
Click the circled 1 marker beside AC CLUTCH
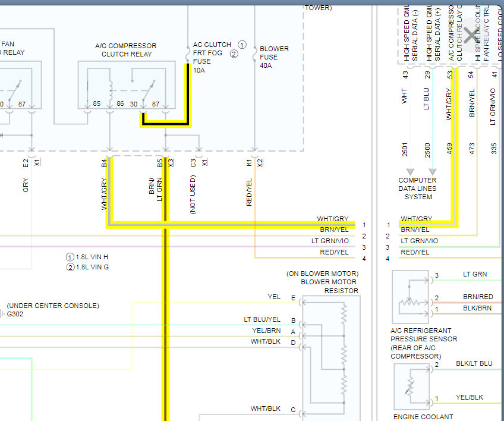242,45
